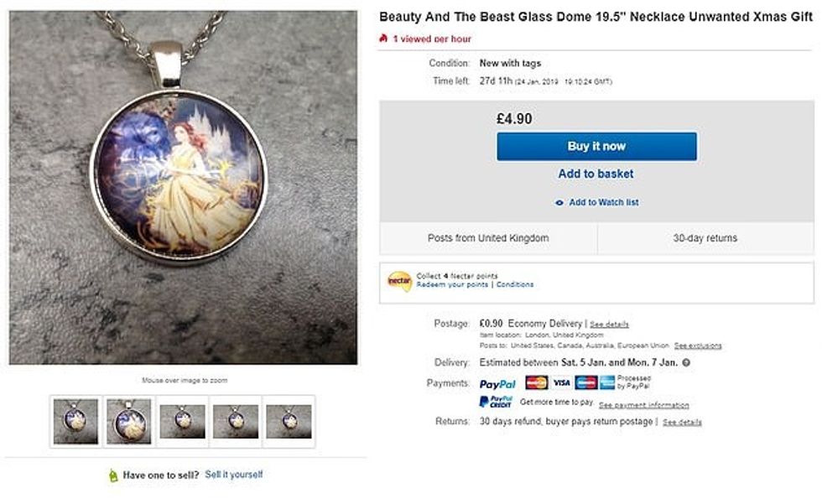Screen dimensions: 822x504
Task: Click the Visa card icon
Action: pyautogui.click(x=561, y=382)
